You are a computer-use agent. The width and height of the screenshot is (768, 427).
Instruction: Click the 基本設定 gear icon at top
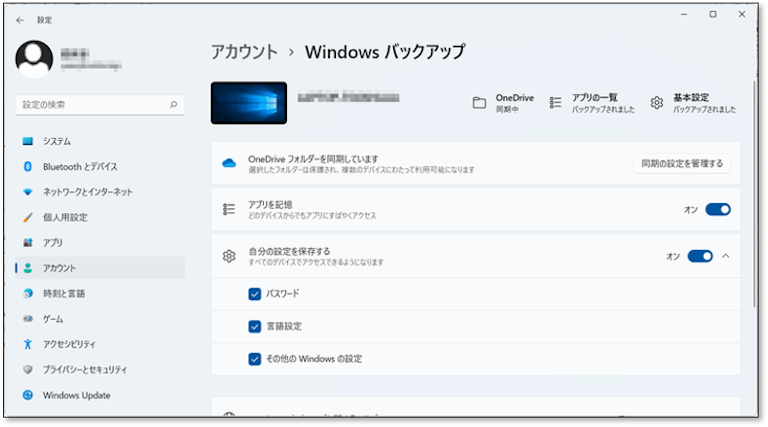tap(657, 102)
